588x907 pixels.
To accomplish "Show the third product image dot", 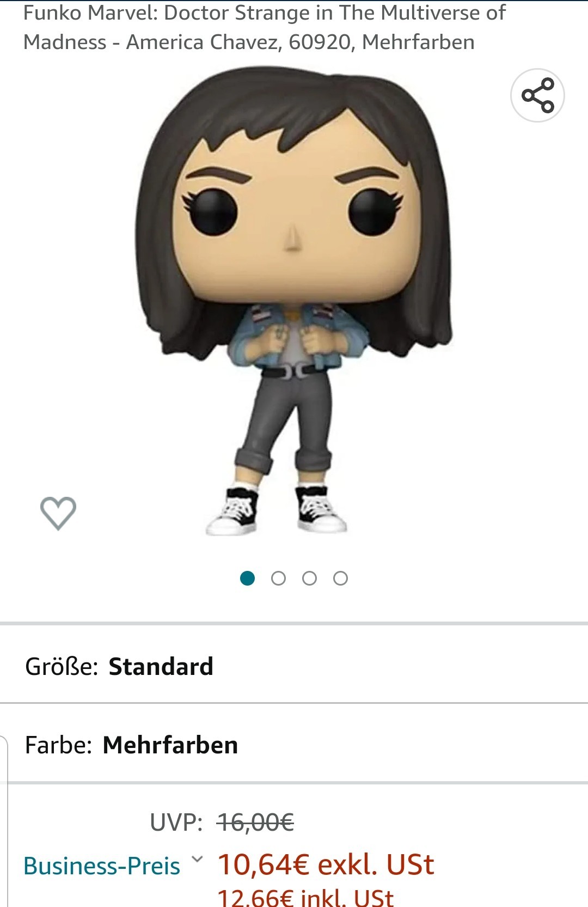I will click(x=309, y=578).
